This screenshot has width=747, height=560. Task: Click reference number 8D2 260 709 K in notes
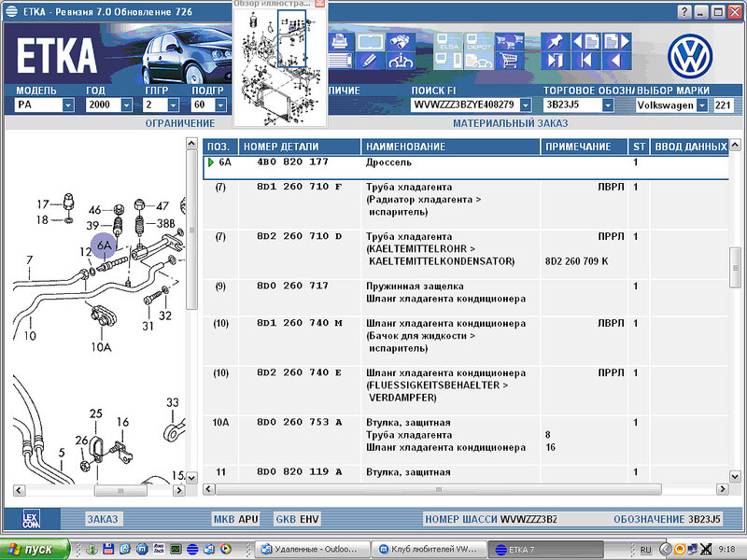coord(576,261)
